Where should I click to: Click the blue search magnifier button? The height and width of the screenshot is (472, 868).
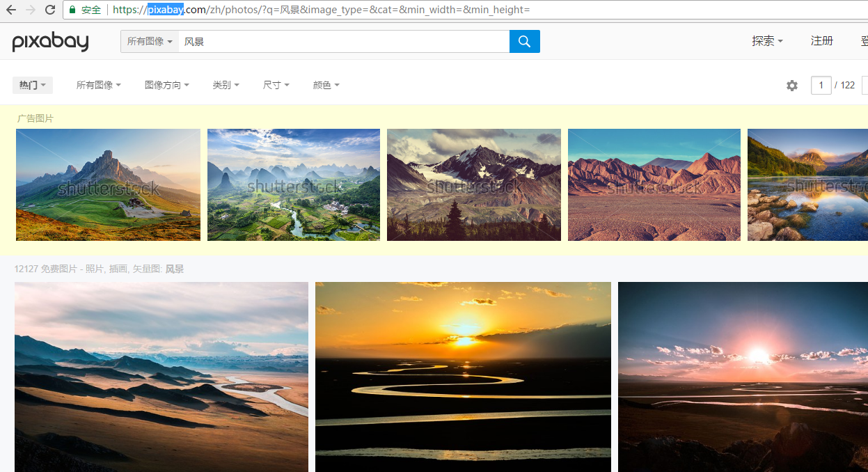click(524, 41)
